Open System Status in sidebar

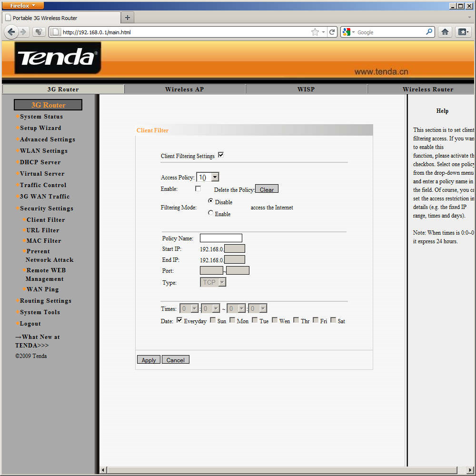click(x=41, y=117)
